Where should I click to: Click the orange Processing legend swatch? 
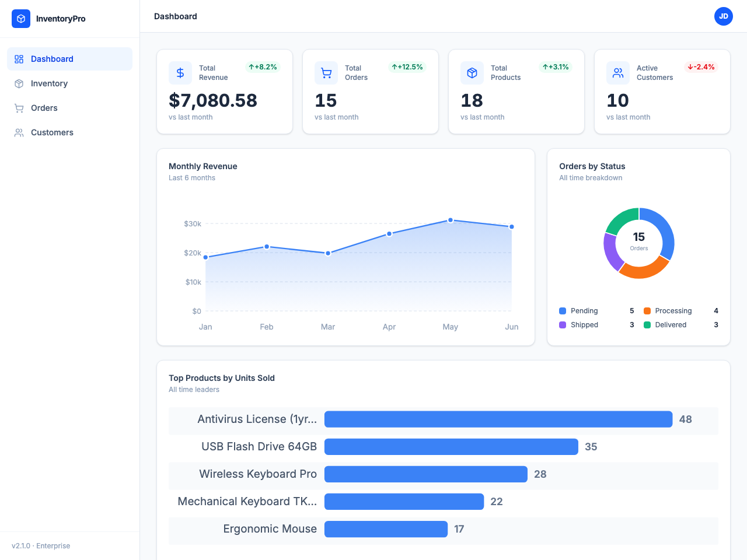[647, 311]
